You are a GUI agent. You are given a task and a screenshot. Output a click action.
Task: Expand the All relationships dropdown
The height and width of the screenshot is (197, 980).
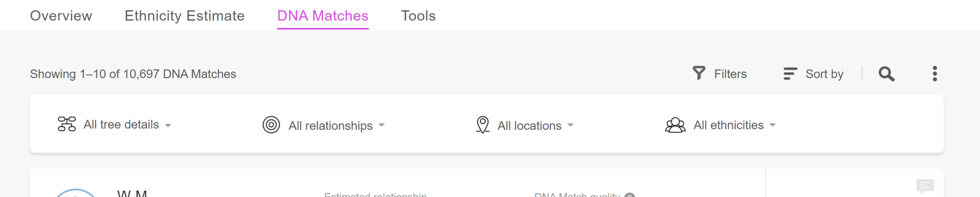click(336, 126)
